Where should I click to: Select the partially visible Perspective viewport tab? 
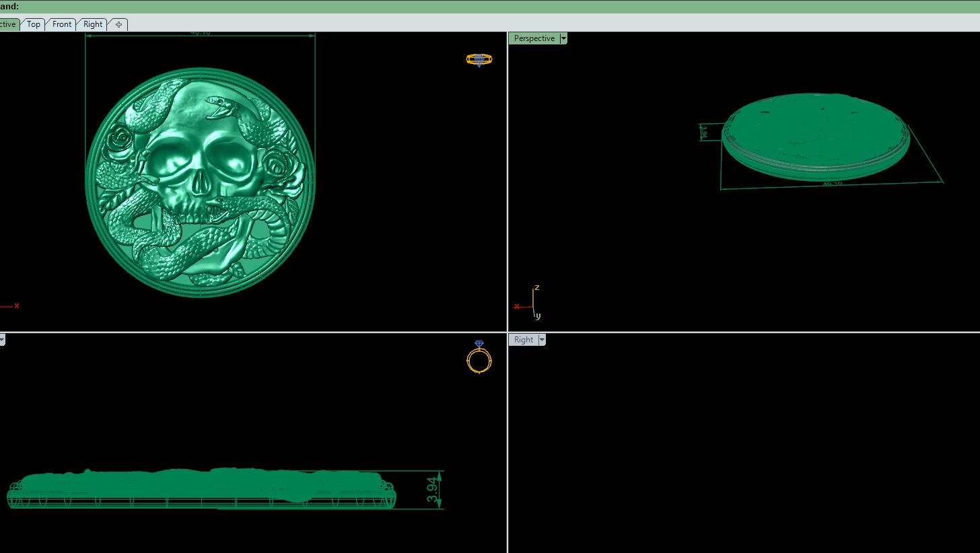click(x=8, y=24)
